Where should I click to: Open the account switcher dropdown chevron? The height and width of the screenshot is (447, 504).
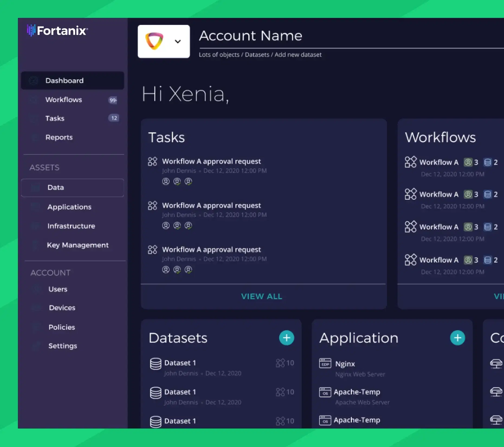point(178,41)
